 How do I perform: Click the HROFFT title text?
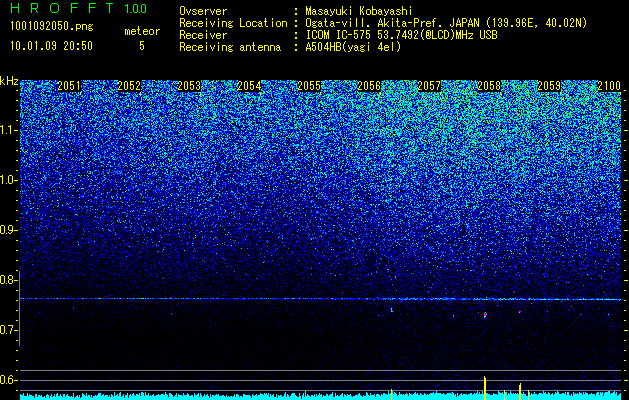pos(62,8)
